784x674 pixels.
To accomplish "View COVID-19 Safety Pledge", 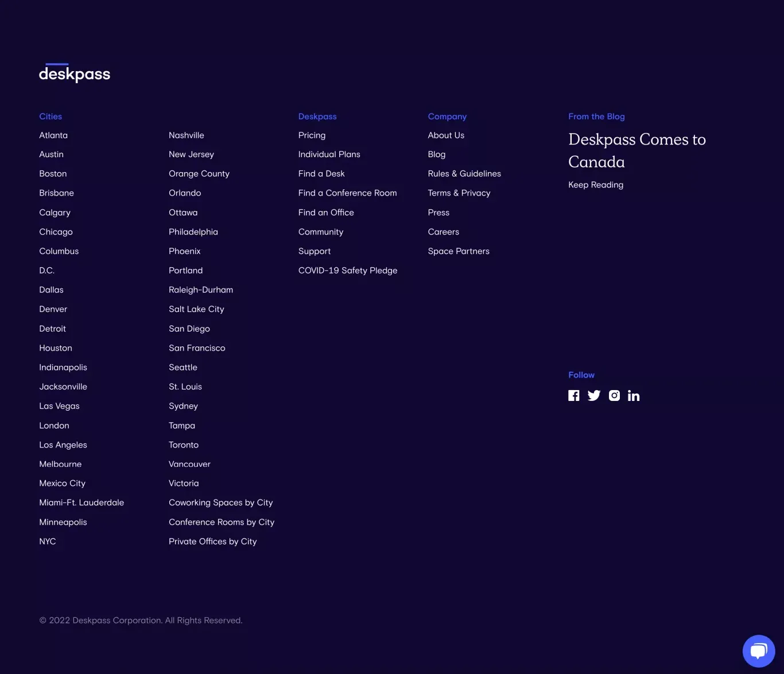I will tap(348, 271).
